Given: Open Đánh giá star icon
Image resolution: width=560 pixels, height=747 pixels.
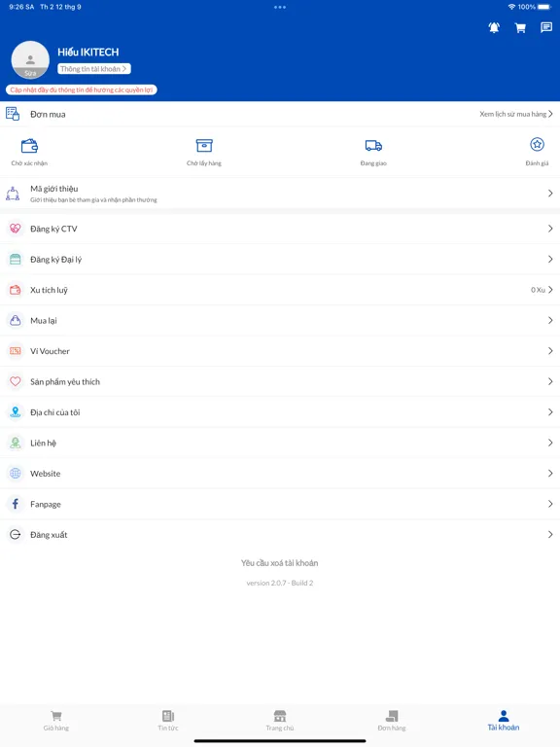Looking at the screenshot, I should (537, 144).
